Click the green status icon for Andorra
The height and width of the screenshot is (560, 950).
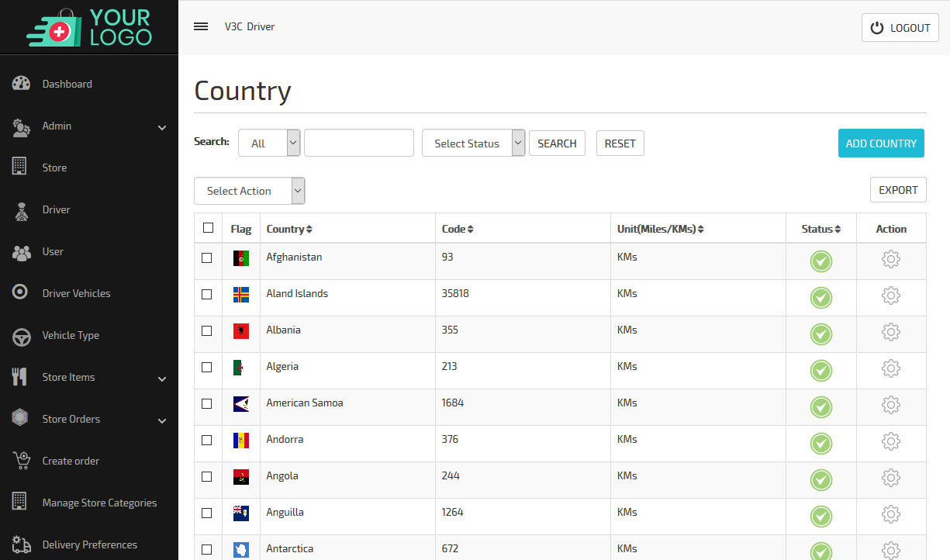tap(821, 444)
